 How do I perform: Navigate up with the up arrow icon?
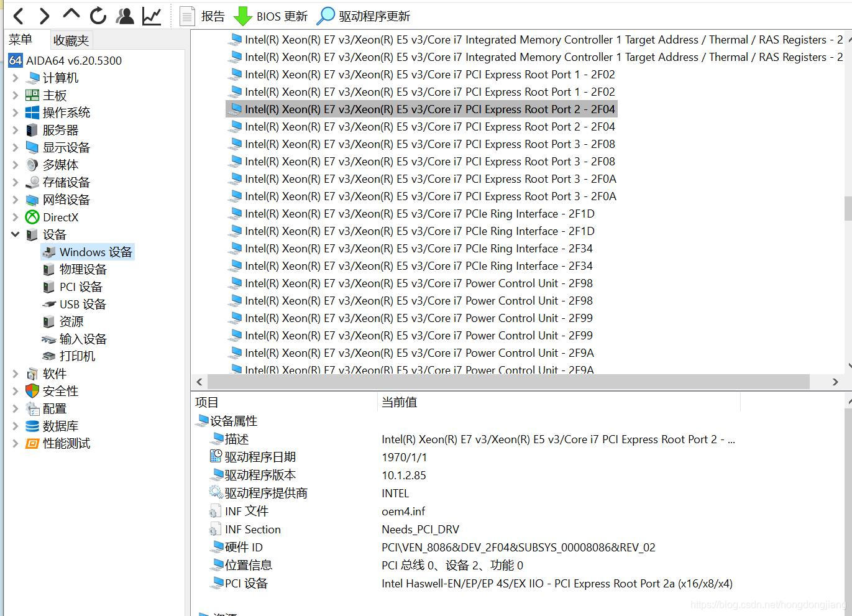71,15
